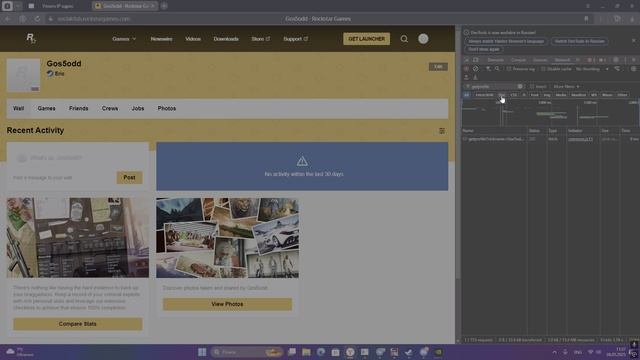Open File Explorer from the taskbar
This screenshot has height=360, width=640.
click(x=306, y=352)
